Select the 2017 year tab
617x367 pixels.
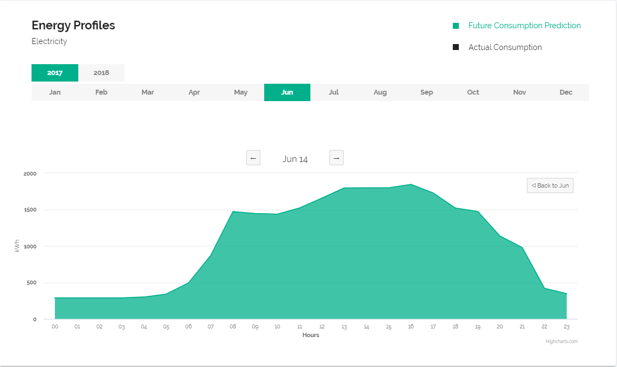[x=55, y=73]
